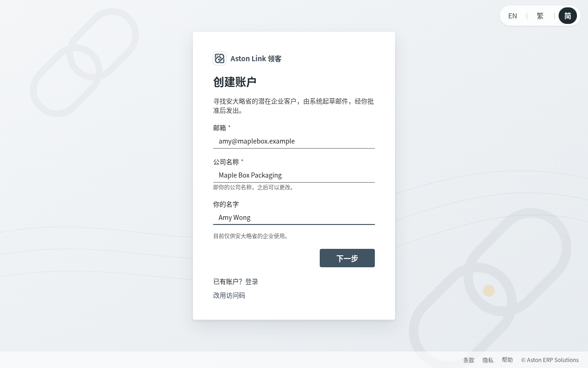Screen dimensions: 588x368
Task: Click the Aston Link 领客 brand name
Action: [x=256, y=58]
